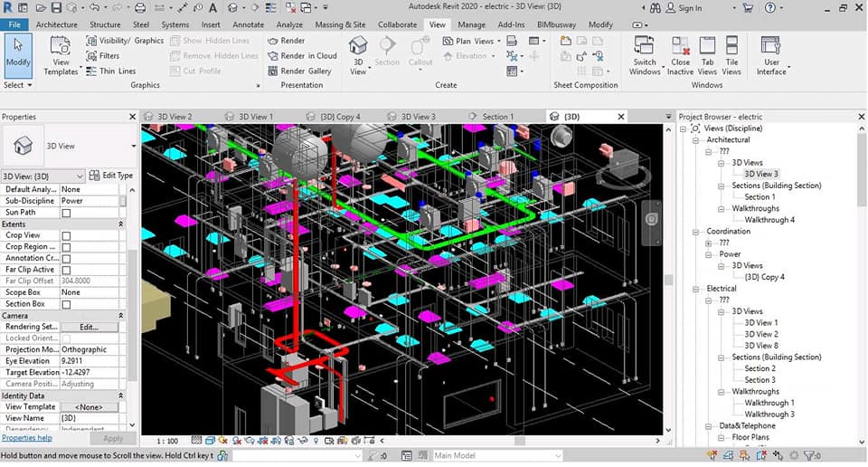
Task: Open View Templates in the Graphics panel
Action: [61, 55]
